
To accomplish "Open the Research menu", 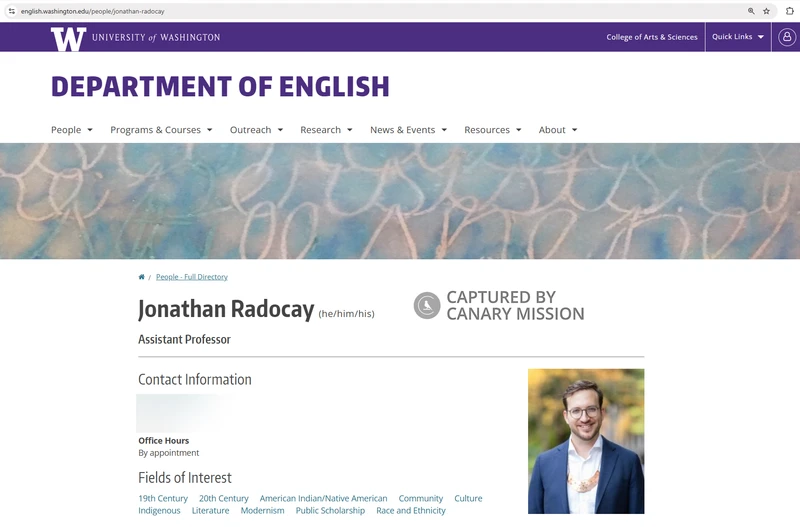I will coord(320,130).
